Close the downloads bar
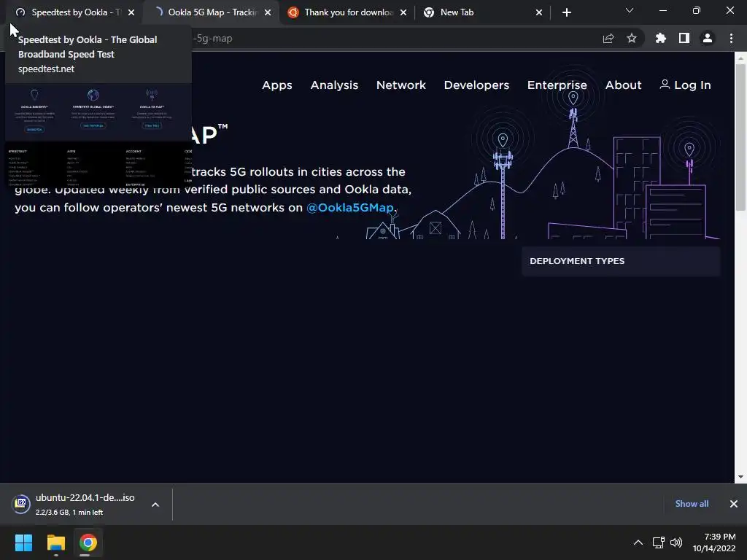Screen dimensions: 747x560 pos(734,504)
